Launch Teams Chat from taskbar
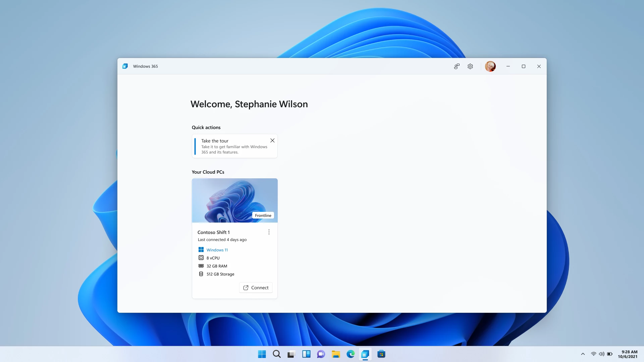This screenshot has height=362, width=644. pos(321,354)
